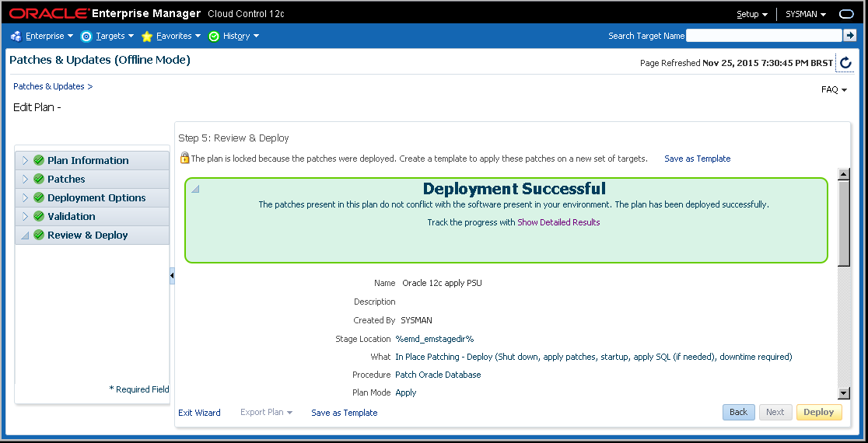This screenshot has width=868, height=443.
Task: Click the plan locked padlock icon
Action: click(x=184, y=159)
